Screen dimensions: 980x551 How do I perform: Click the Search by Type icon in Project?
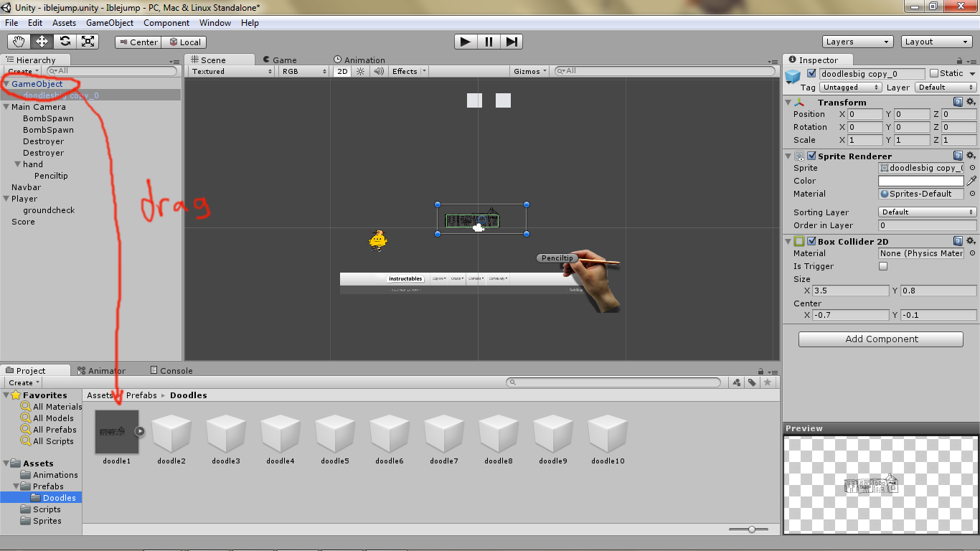tap(737, 382)
